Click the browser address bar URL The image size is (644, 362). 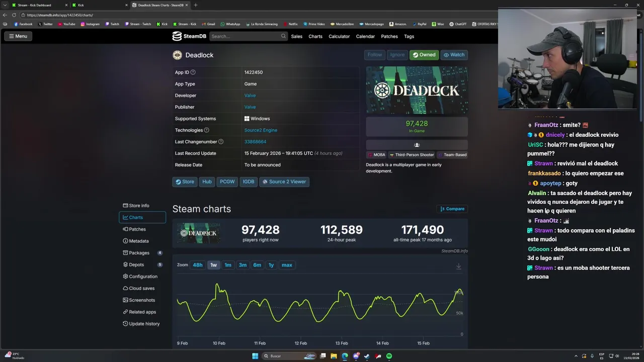(60, 15)
